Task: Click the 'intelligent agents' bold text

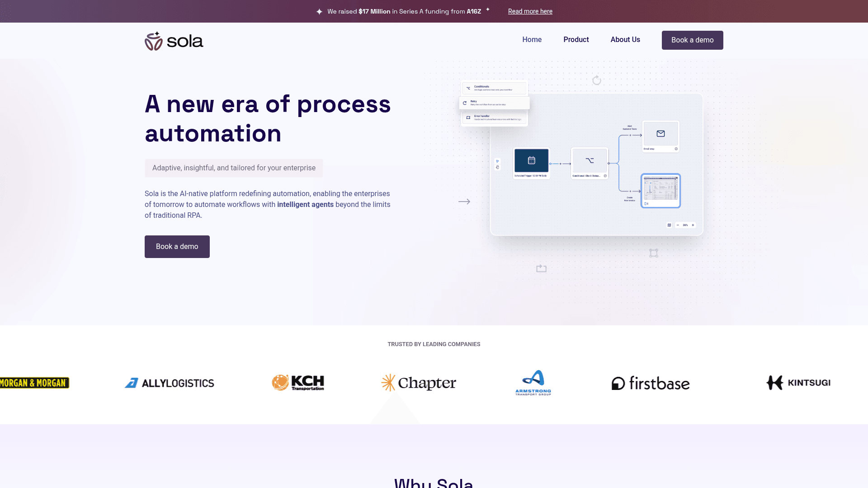Action: 305,204
